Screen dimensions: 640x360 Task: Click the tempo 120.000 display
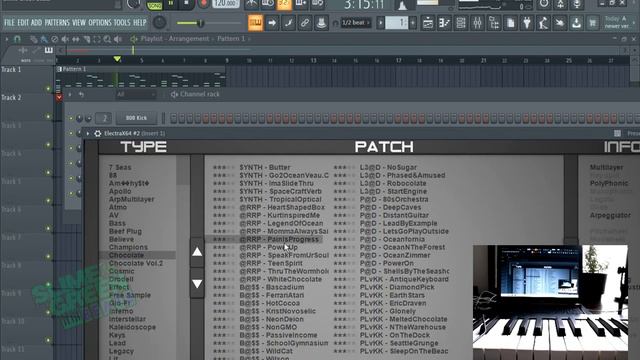(x=226, y=4)
